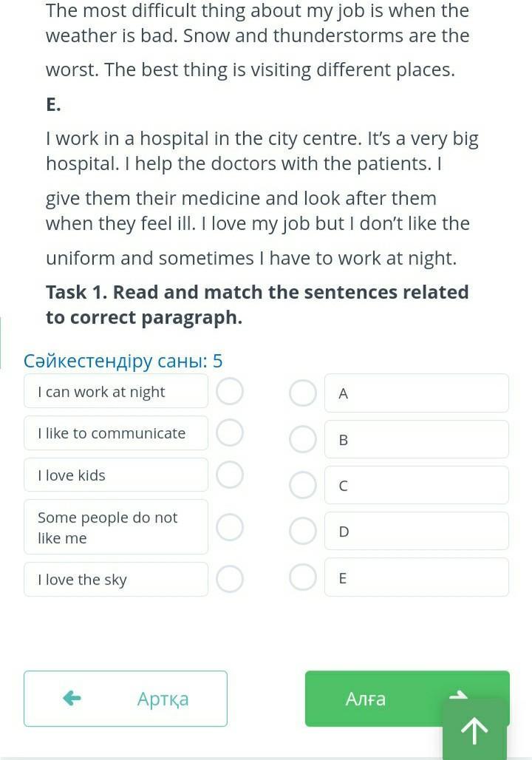Select the circle for answer E

tap(302, 577)
